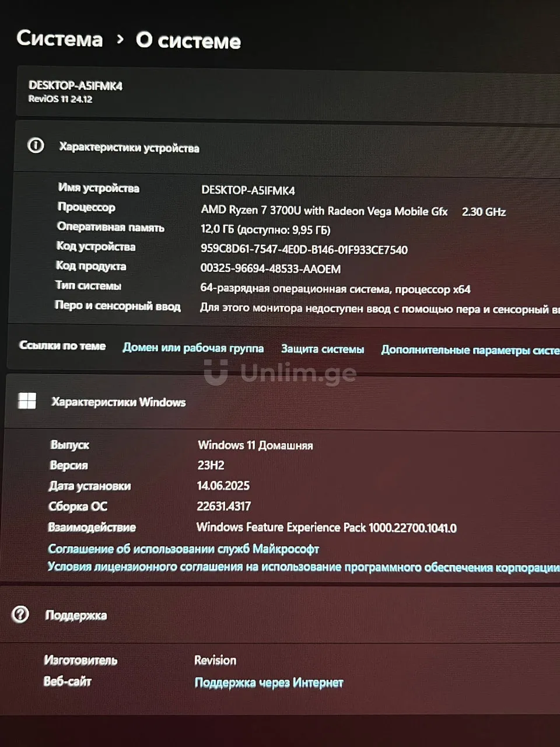560x747 pixels.
Task: Collapse the Характеристики устройства section header
Action: tap(292, 147)
